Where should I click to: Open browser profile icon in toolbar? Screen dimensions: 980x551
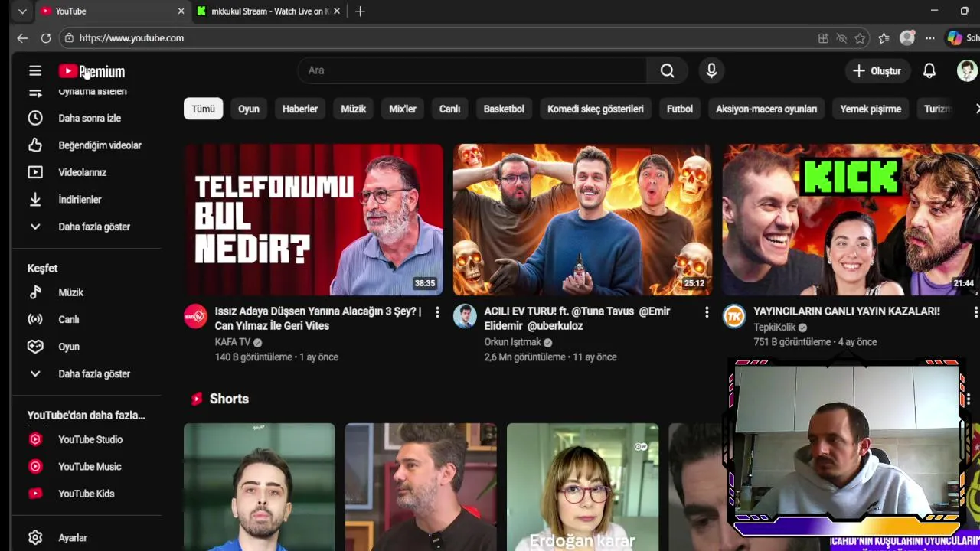(907, 38)
